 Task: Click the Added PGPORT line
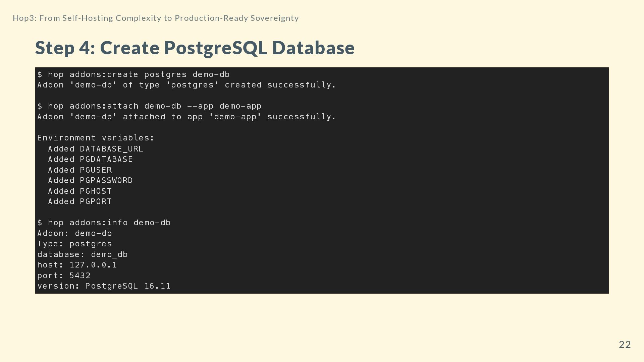pos(80,202)
